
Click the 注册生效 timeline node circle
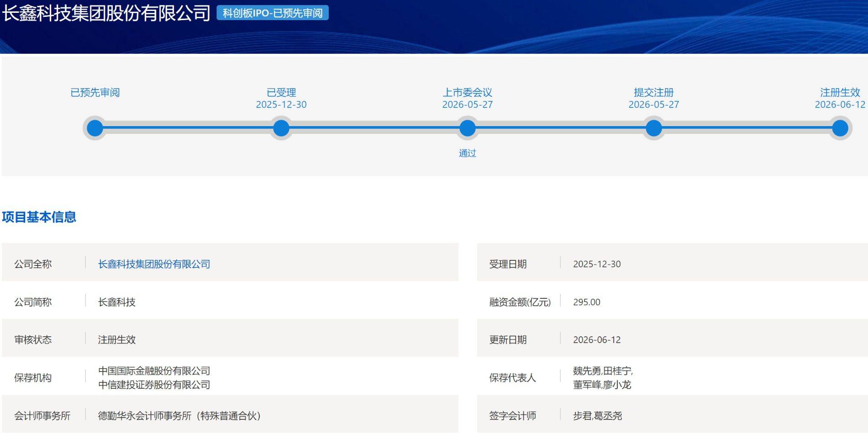(x=840, y=128)
